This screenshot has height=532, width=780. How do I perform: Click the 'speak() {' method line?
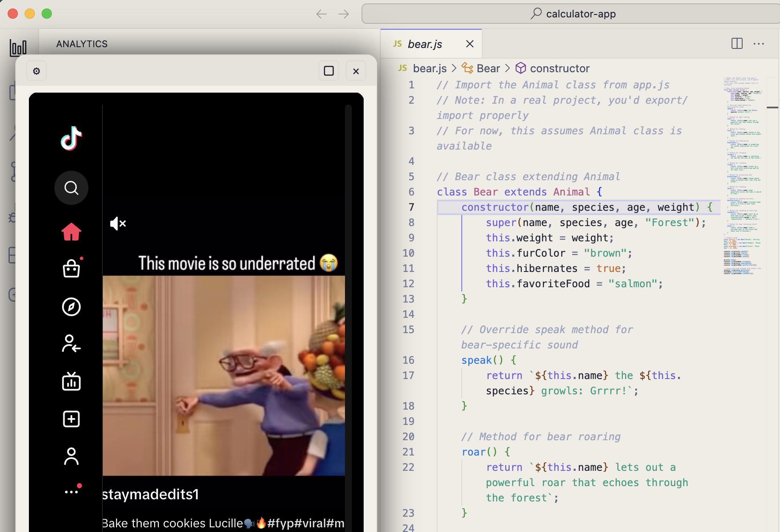(489, 360)
